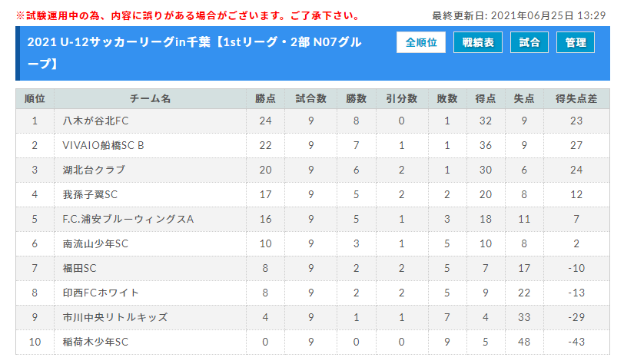Select team 南流山少年SC
The width and height of the screenshot is (624, 364).
point(95,244)
